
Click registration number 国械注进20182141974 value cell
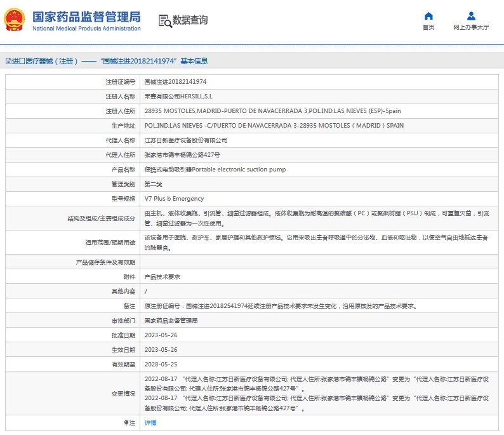175,82
